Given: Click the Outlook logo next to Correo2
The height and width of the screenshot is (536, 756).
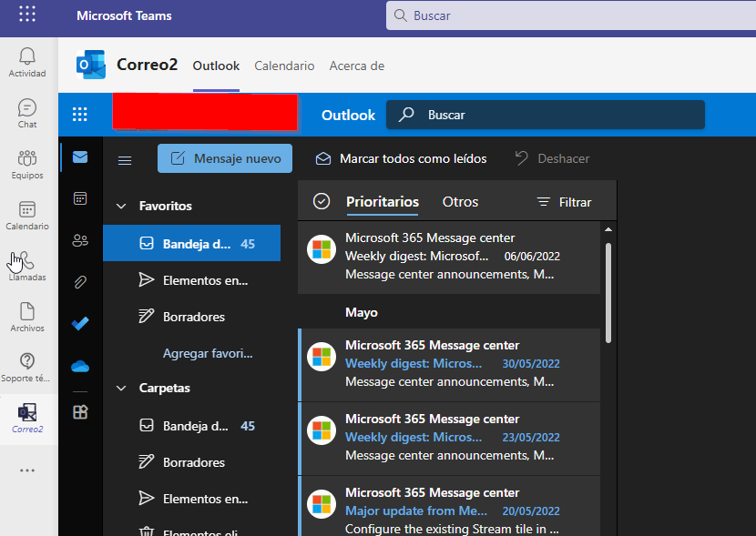Looking at the screenshot, I should tap(91, 65).
